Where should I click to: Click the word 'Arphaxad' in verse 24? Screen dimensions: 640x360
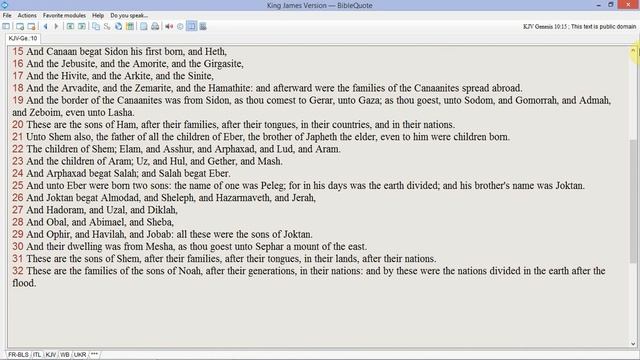66,173
